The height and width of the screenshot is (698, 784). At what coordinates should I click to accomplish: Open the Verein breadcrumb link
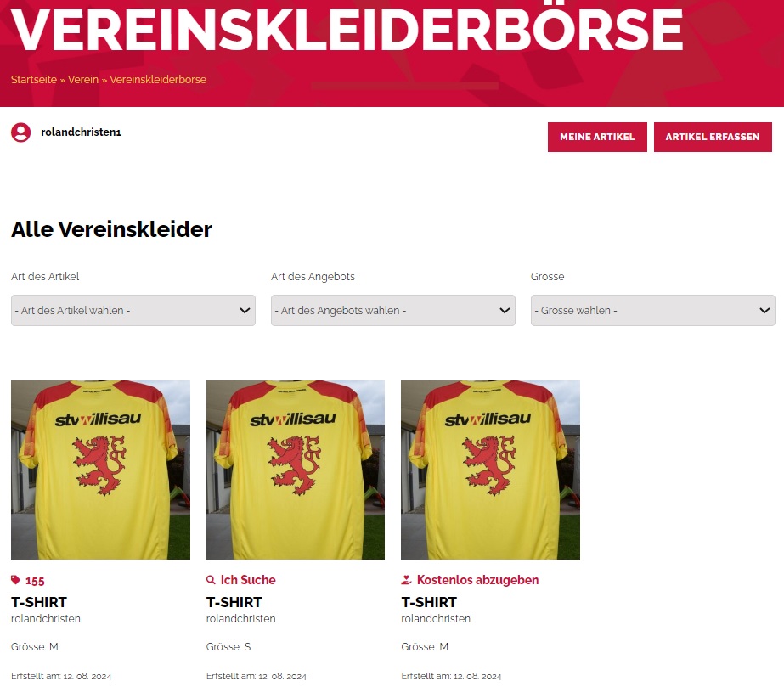pos(83,80)
